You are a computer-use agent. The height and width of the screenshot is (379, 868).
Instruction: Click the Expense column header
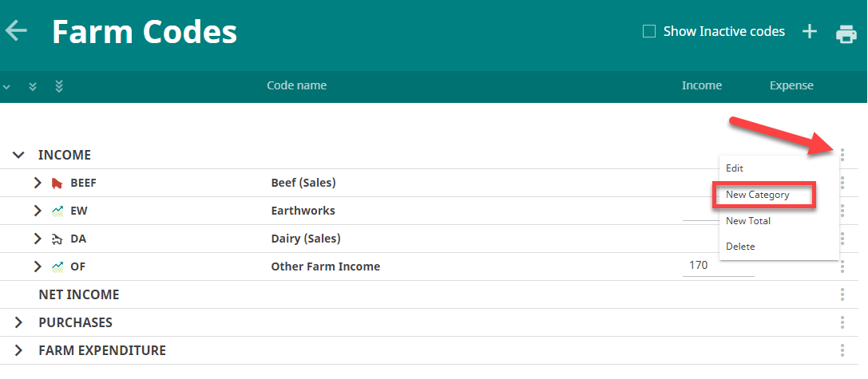[x=791, y=85]
